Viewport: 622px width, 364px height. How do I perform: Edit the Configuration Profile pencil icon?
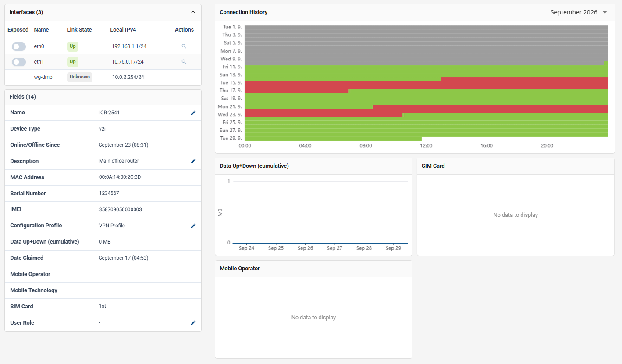193,226
